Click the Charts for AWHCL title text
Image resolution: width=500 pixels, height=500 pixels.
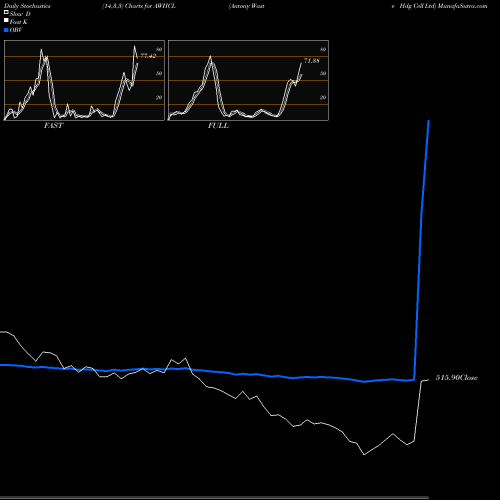[151, 6]
